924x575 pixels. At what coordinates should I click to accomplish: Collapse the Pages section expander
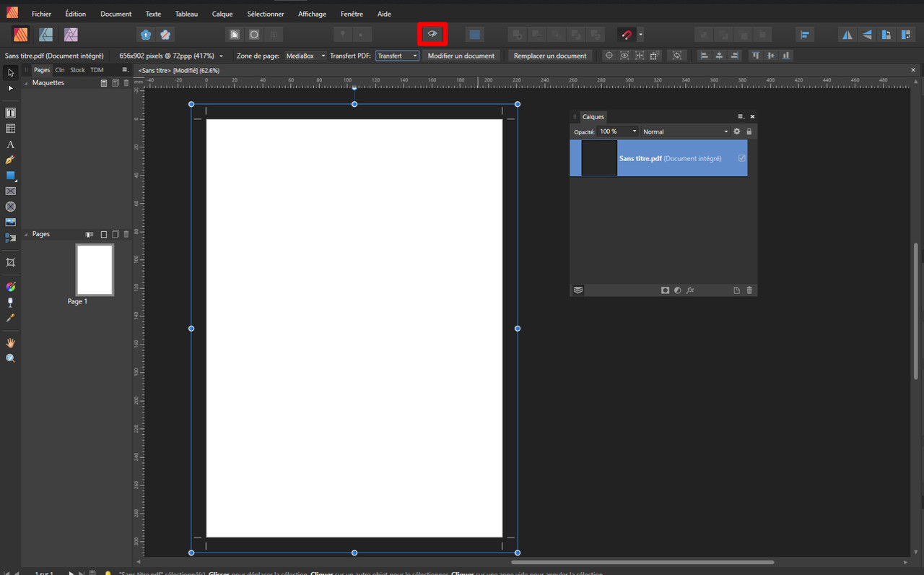(27, 235)
